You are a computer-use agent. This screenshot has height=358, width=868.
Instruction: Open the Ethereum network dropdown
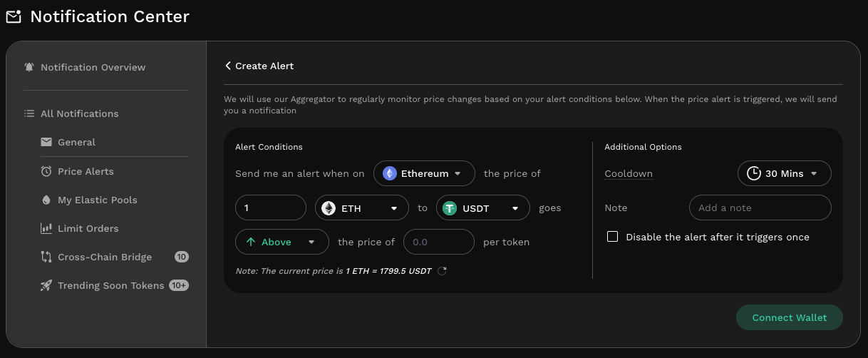point(424,173)
